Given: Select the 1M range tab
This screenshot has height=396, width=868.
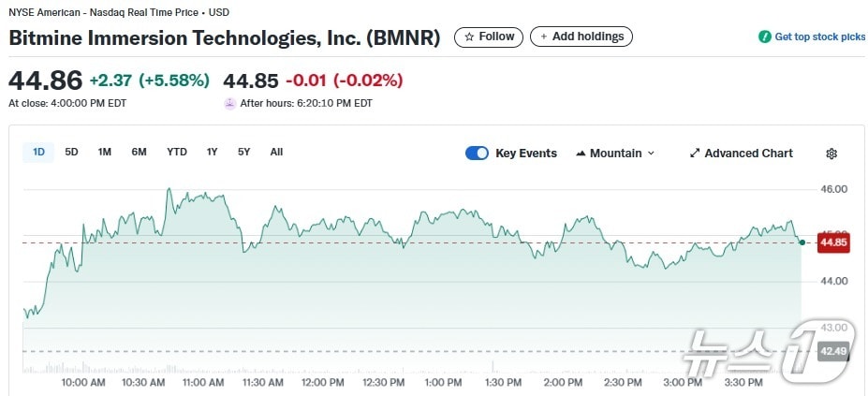Looking at the screenshot, I should (x=105, y=153).
